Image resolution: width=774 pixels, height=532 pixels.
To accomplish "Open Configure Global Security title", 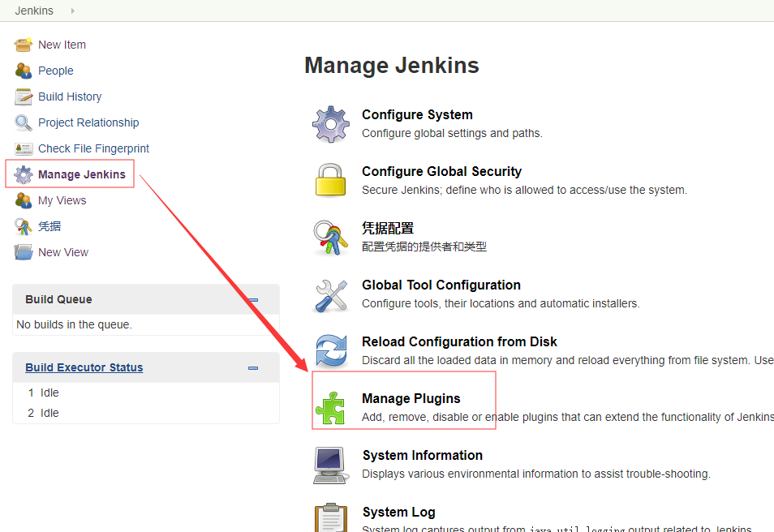I will coord(442,172).
